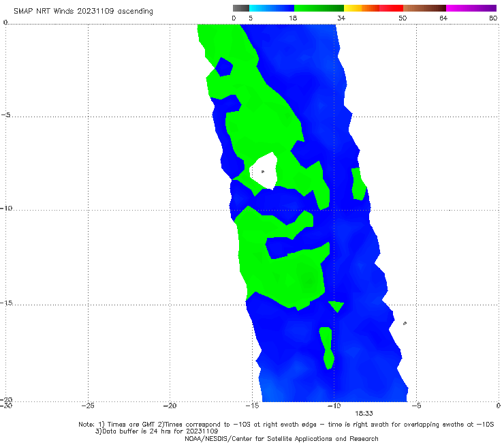Click the green segment of the color bar

tap(319, 8)
